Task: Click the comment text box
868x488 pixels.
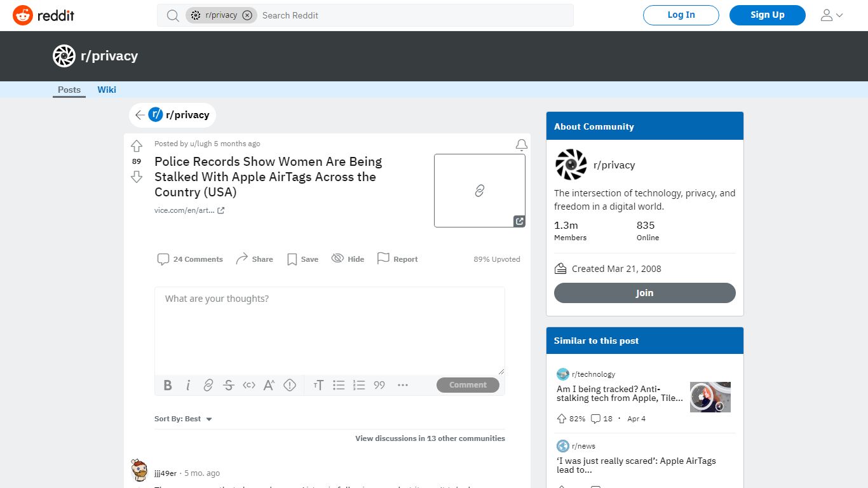Action: coord(330,330)
